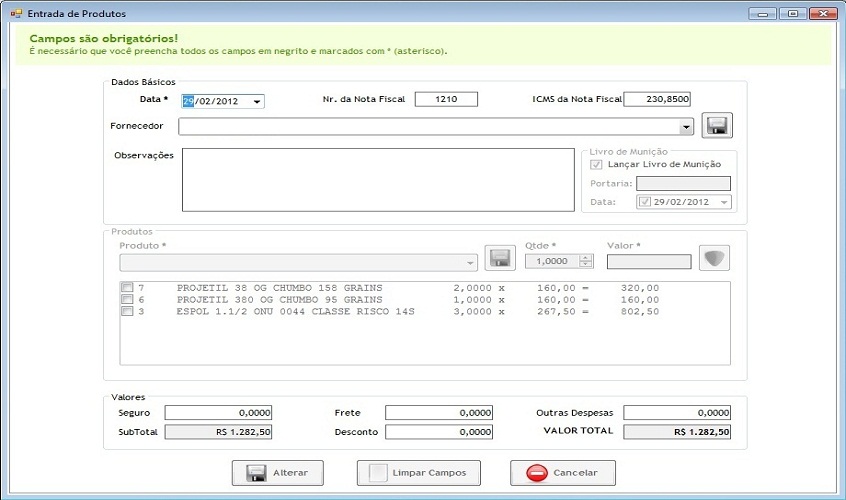
Task: Tick the checkbox for PROJETIL 380 OG CHUMBO 95 GRAINS
Action: (x=127, y=299)
